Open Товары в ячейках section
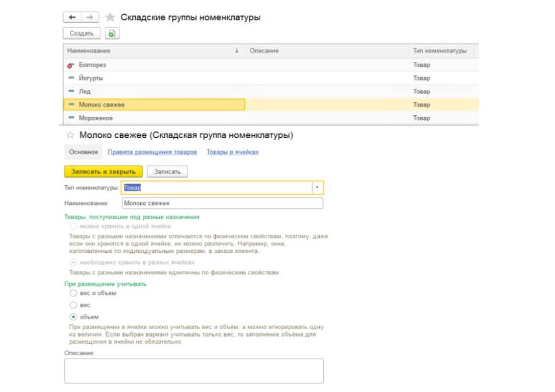This screenshot has height=392, width=555. pos(234,152)
